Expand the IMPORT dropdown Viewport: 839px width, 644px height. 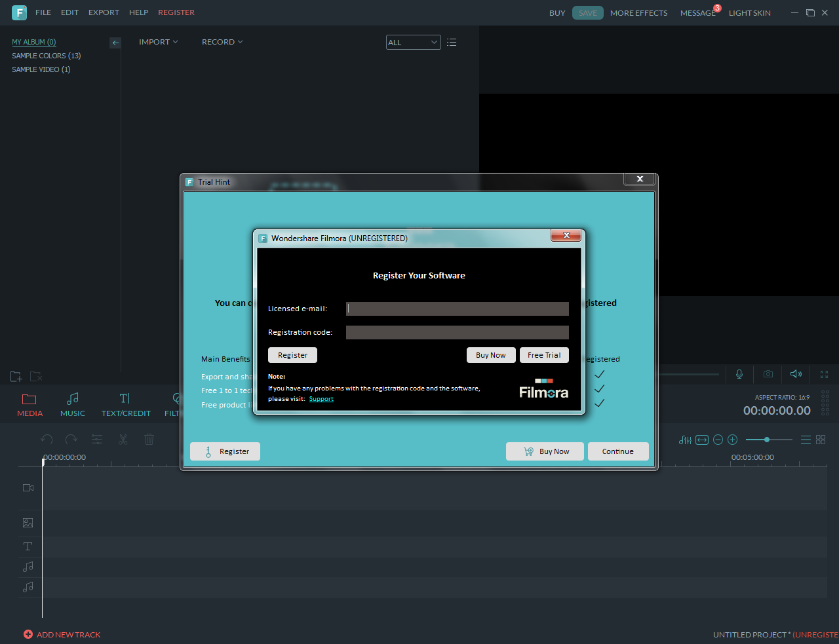158,41
